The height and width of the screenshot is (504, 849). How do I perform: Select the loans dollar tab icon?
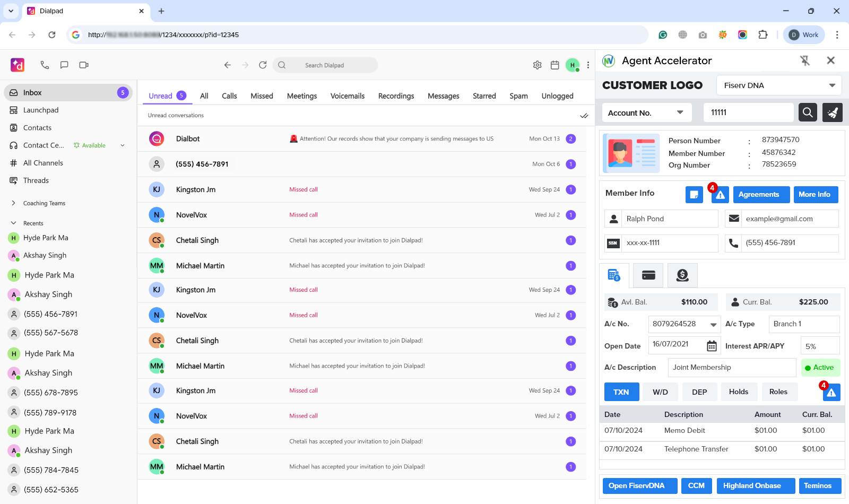click(x=682, y=275)
